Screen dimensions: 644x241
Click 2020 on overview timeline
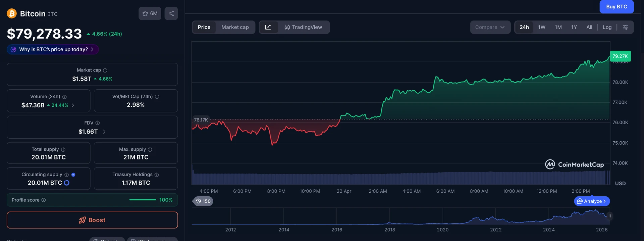[443, 230]
